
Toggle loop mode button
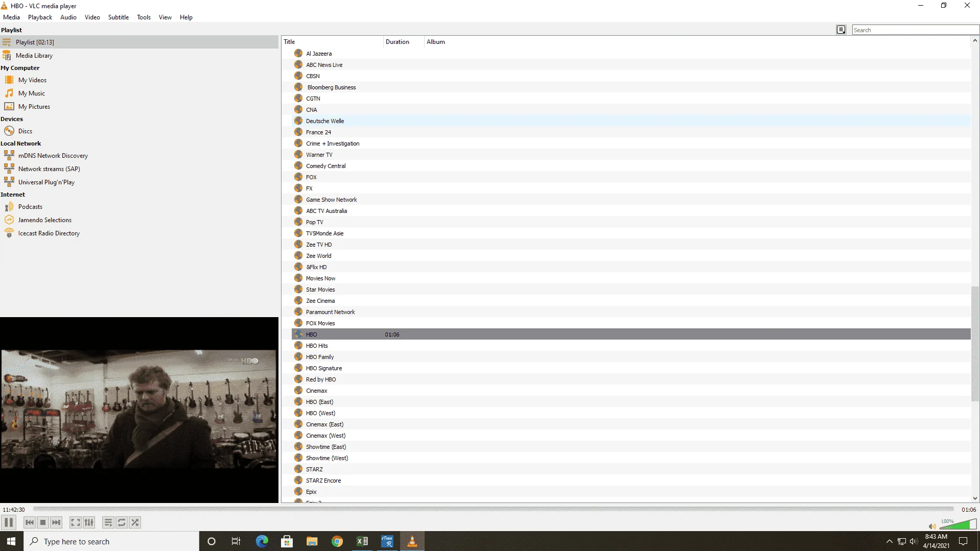122,522
